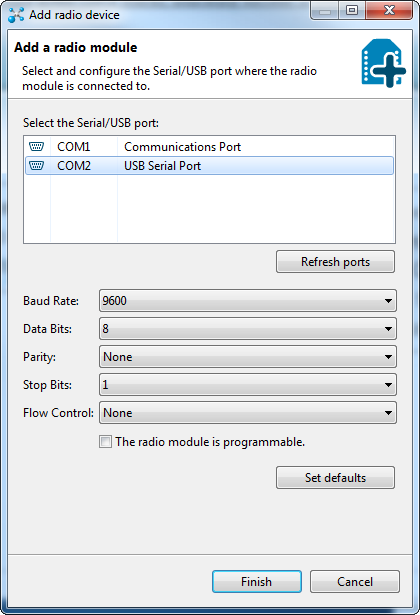Click the COM1 serial port icon
Image resolution: width=420 pixels, height=615 pixels.
point(36,147)
